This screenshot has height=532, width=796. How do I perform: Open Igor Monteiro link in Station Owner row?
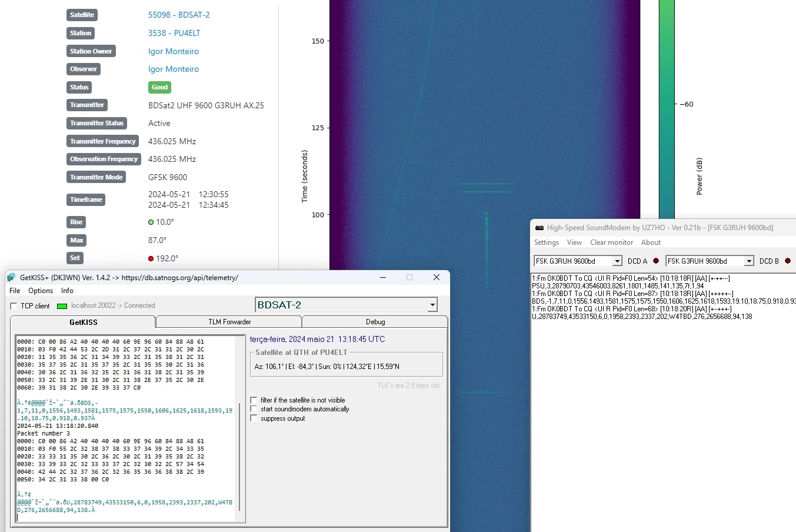click(x=174, y=51)
